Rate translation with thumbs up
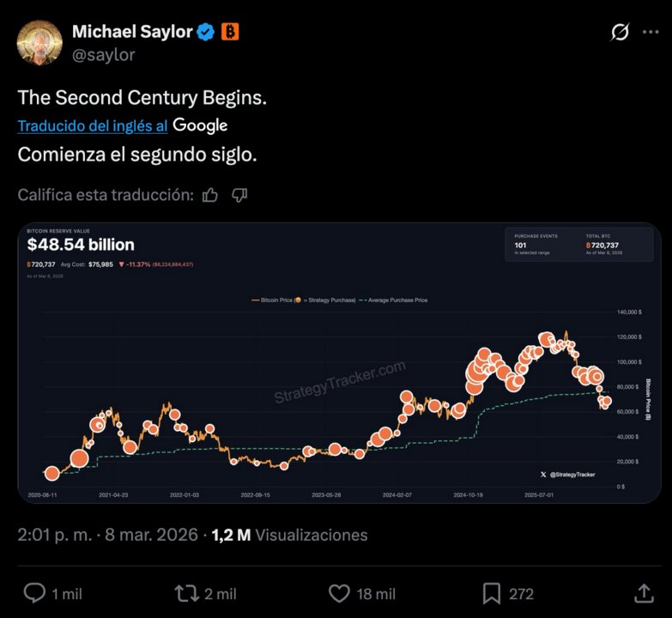This screenshot has width=672, height=618. click(210, 195)
